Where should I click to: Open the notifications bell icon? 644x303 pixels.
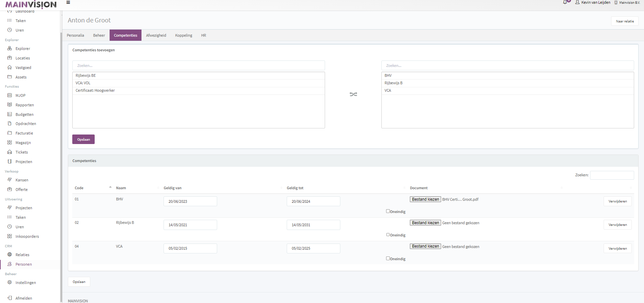(x=565, y=2)
